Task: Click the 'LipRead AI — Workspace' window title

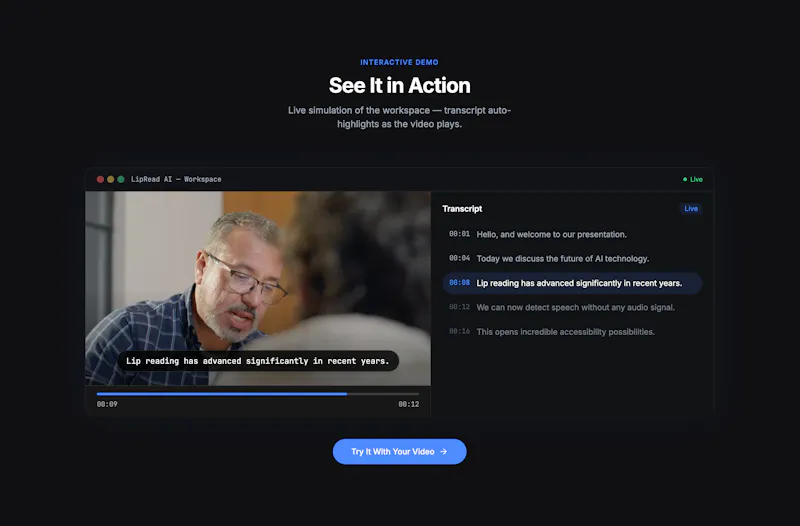Action: click(x=176, y=179)
